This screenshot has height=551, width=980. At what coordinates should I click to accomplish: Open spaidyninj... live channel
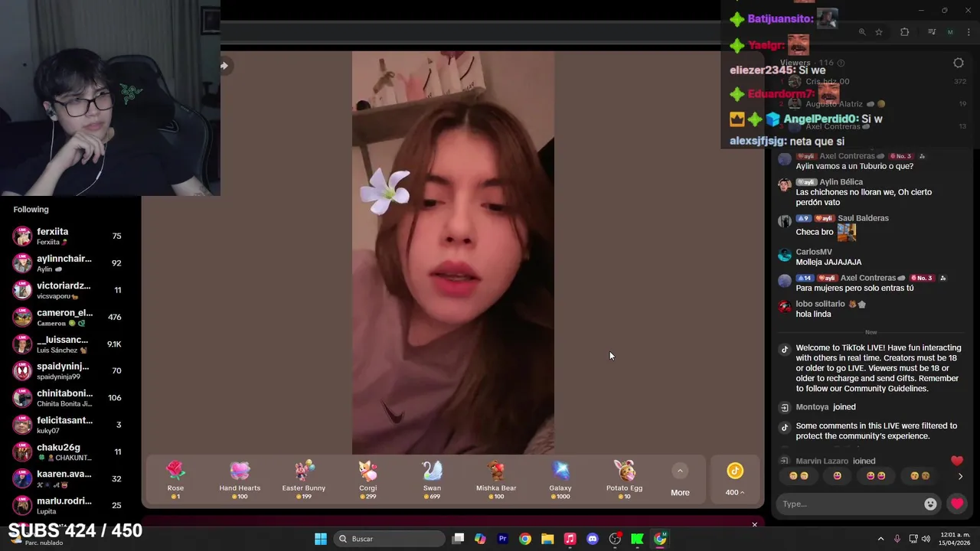tap(70, 371)
